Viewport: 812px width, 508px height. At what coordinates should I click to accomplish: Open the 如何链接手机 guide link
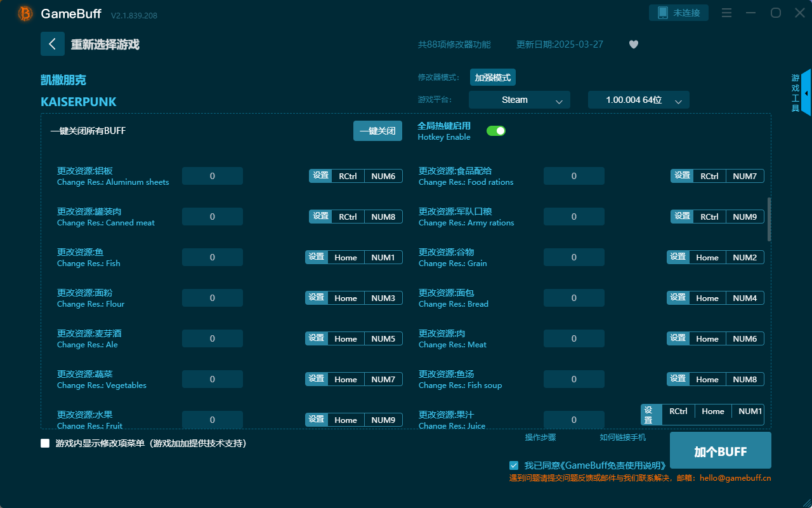(x=622, y=437)
